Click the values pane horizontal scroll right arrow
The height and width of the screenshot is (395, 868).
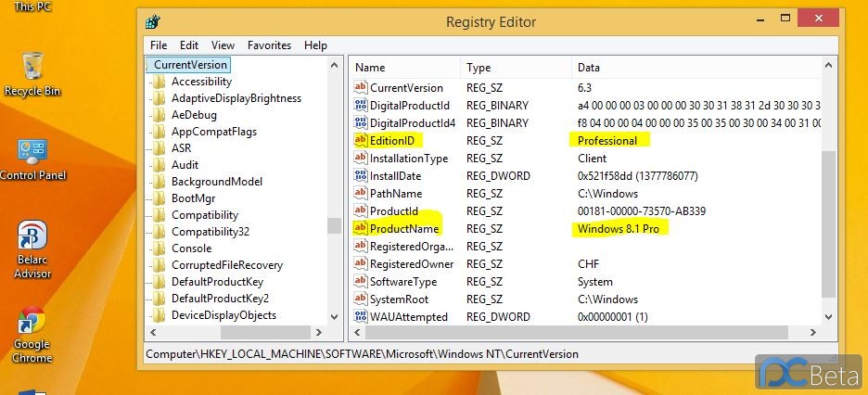pos(813,333)
